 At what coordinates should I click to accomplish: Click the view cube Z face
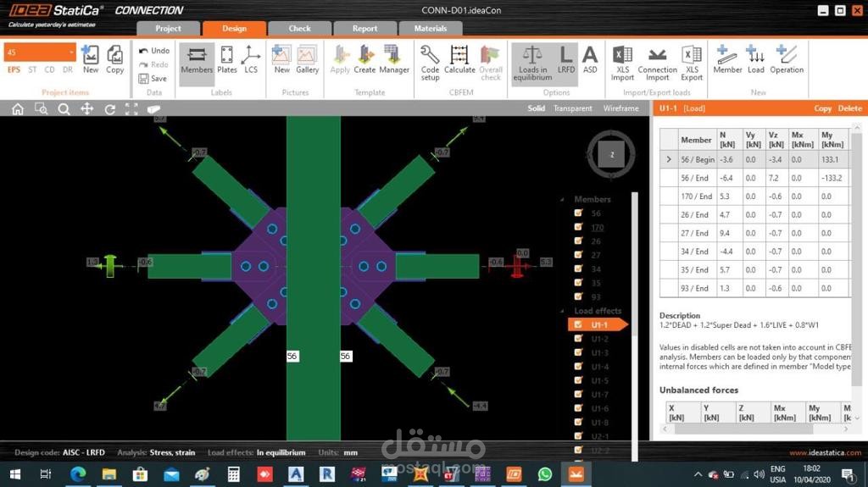[612, 154]
